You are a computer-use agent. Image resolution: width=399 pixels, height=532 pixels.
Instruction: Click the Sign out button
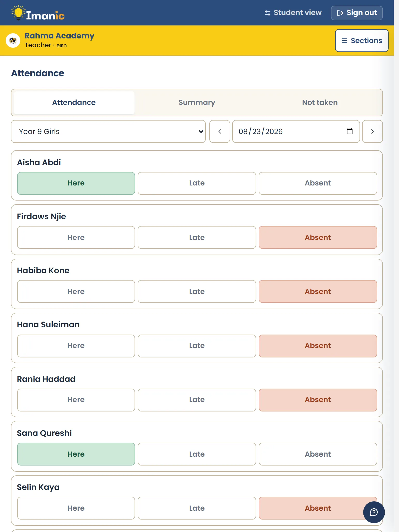tap(357, 13)
